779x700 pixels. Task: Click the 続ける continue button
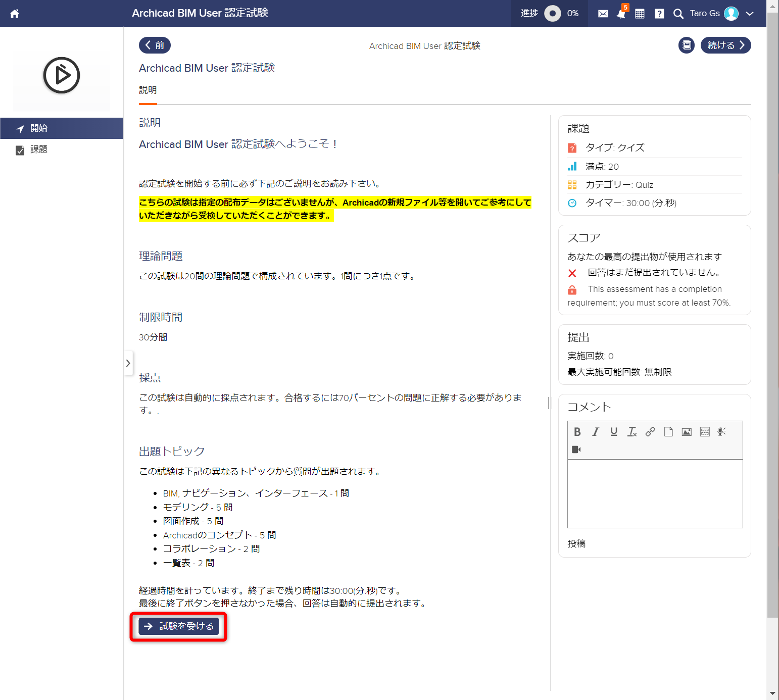click(x=725, y=45)
